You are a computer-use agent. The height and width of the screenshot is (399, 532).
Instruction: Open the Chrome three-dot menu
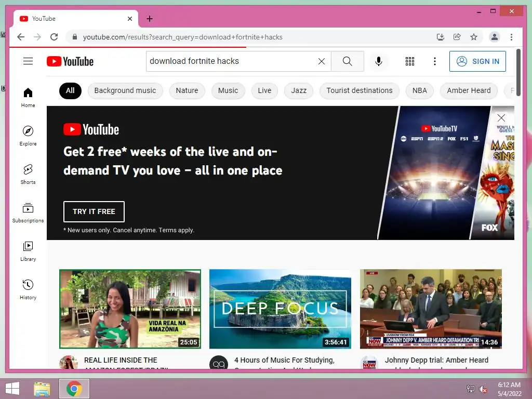pyautogui.click(x=511, y=37)
